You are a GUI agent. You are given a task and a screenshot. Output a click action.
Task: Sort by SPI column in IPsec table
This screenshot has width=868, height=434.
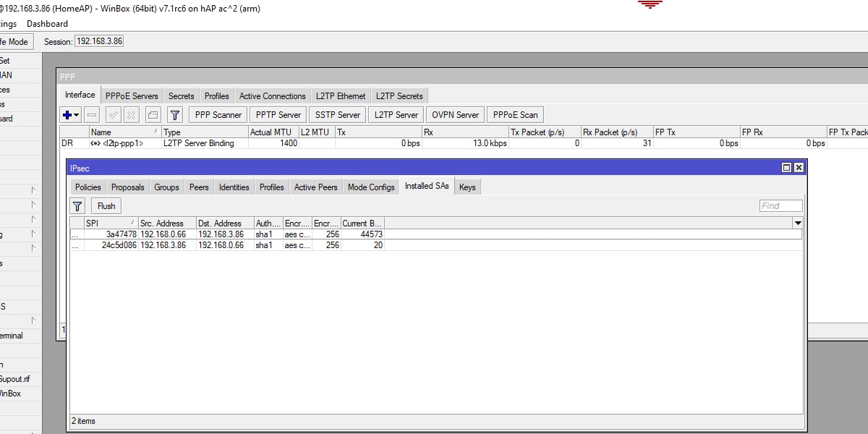pos(111,224)
